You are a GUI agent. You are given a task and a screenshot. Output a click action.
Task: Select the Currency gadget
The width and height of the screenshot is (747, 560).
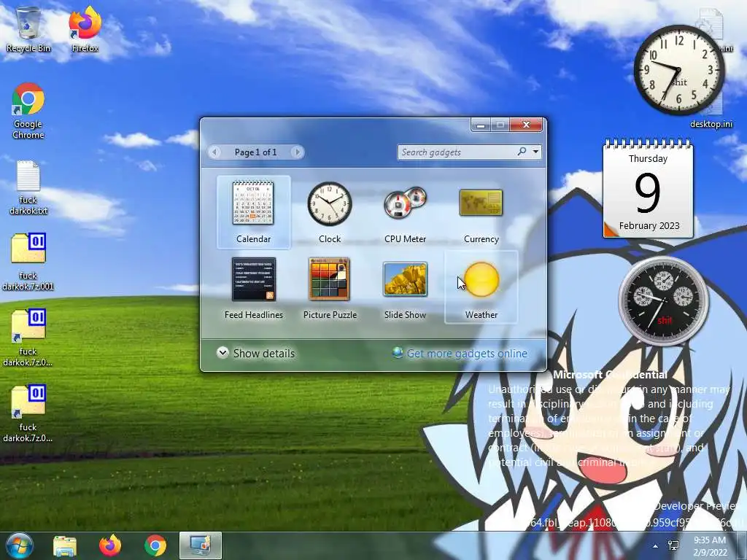(x=481, y=212)
